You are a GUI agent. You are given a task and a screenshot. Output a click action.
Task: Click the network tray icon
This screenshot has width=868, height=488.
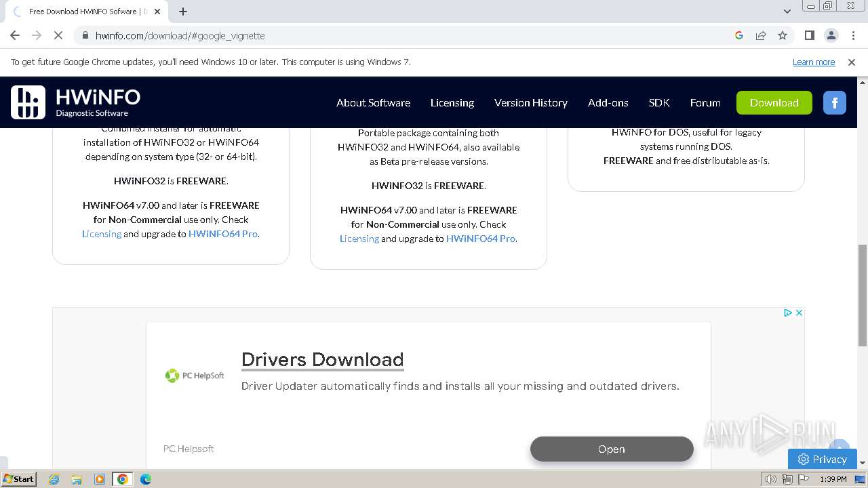787,479
